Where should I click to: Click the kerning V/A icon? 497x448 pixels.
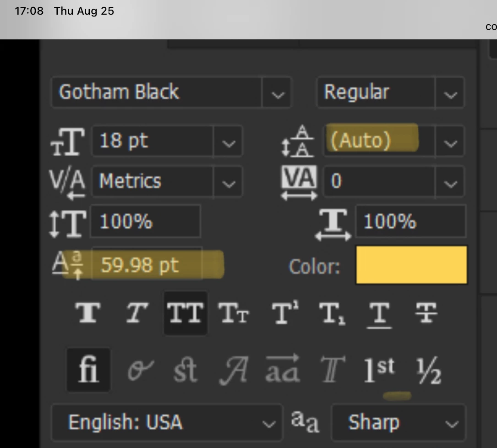[67, 184]
